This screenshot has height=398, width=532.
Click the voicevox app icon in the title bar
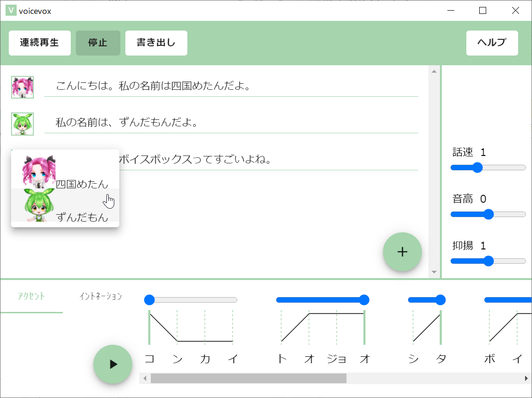click(x=11, y=11)
